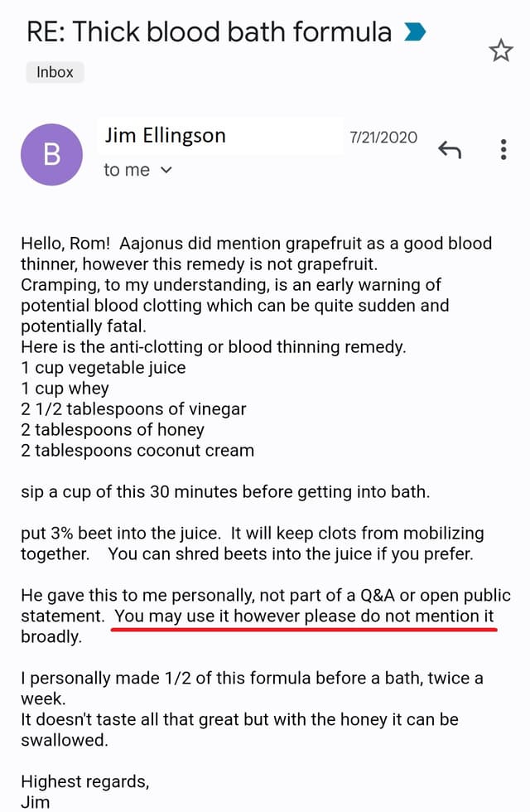This screenshot has height=812, width=530.
Task: Tap the '2 1/2 tablespoons of vinegar' line
Action: tap(133, 409)
